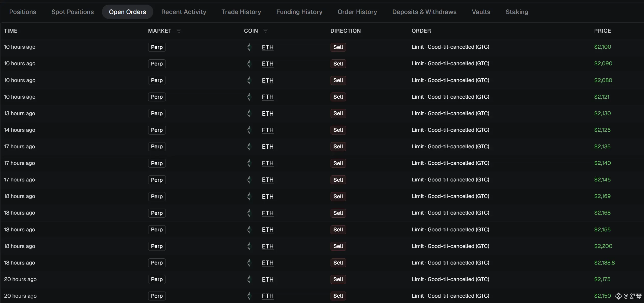
Task: Switch to the Positions tab
Action: (x=23, y=12)
